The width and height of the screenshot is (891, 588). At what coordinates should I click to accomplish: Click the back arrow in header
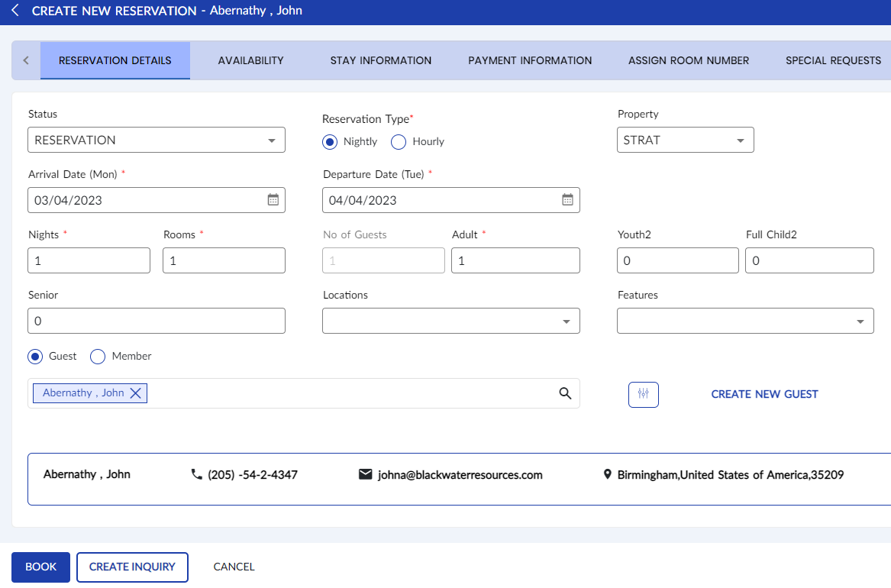click(x=15, y=11)
